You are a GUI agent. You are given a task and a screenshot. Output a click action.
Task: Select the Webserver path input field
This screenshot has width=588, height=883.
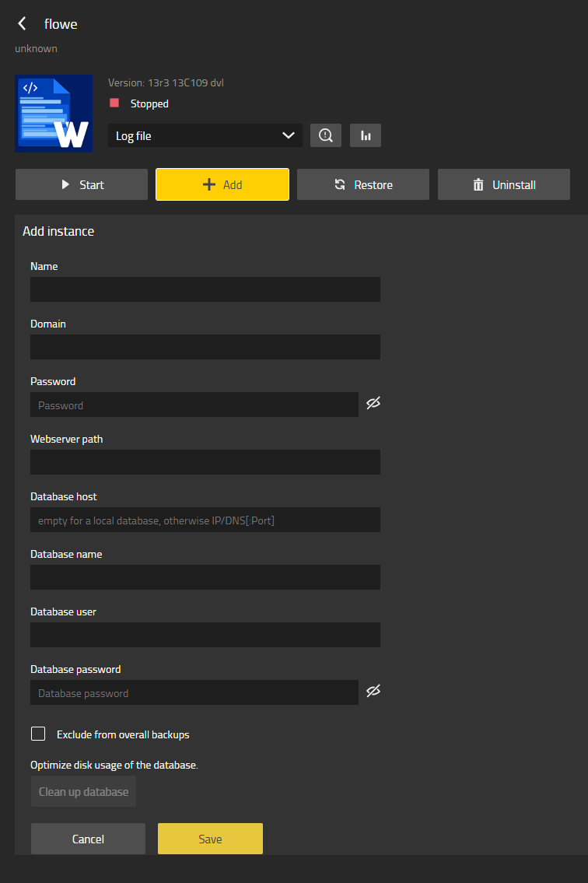(x=205, y=462)
